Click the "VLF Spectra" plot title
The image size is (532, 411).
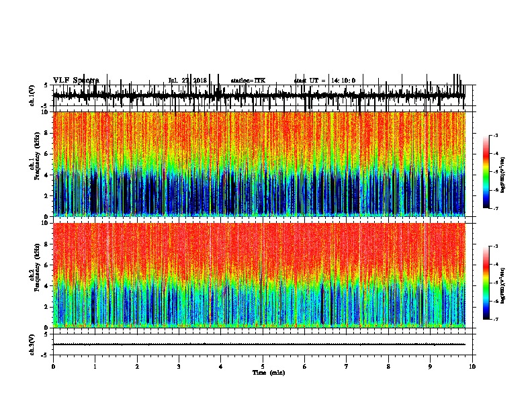(76, 80)
